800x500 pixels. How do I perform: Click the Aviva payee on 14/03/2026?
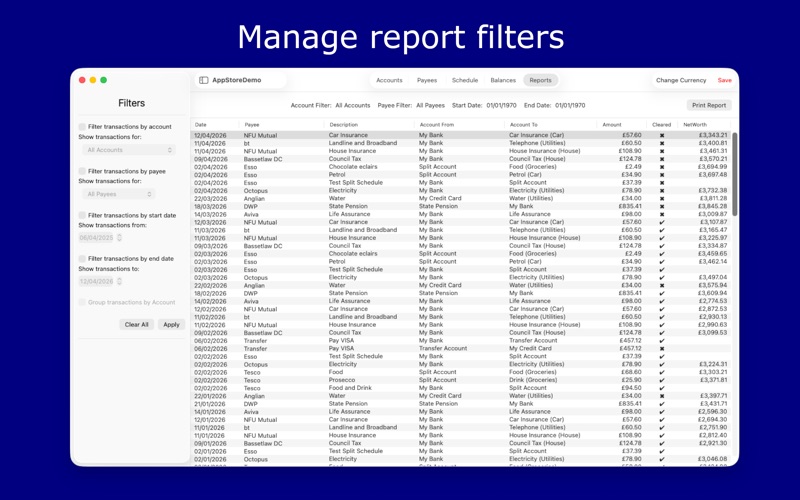coord(251,215)
